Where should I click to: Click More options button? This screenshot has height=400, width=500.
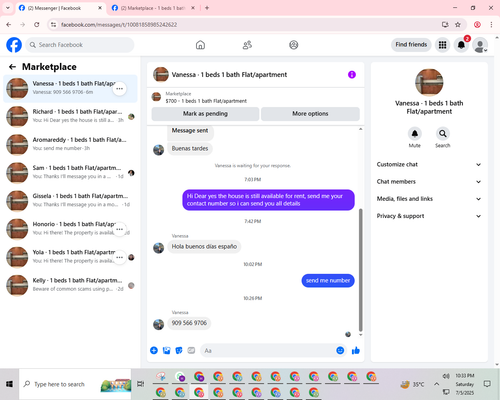pyautogui.click(x=310, y=114)
